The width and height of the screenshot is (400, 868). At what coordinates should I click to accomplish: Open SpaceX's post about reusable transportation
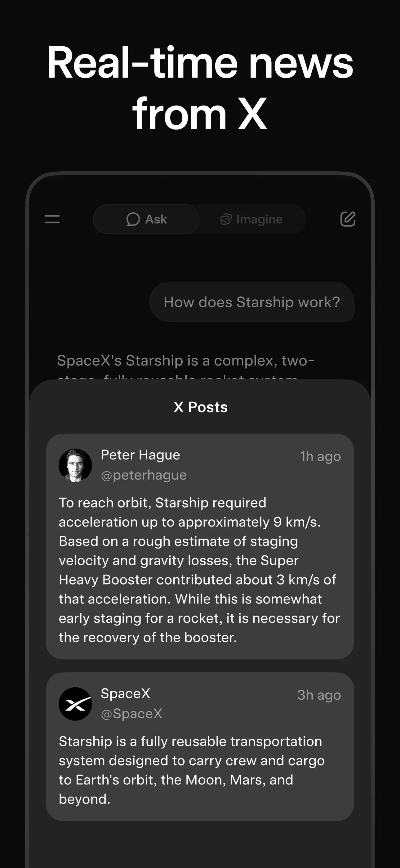point(192,770)
